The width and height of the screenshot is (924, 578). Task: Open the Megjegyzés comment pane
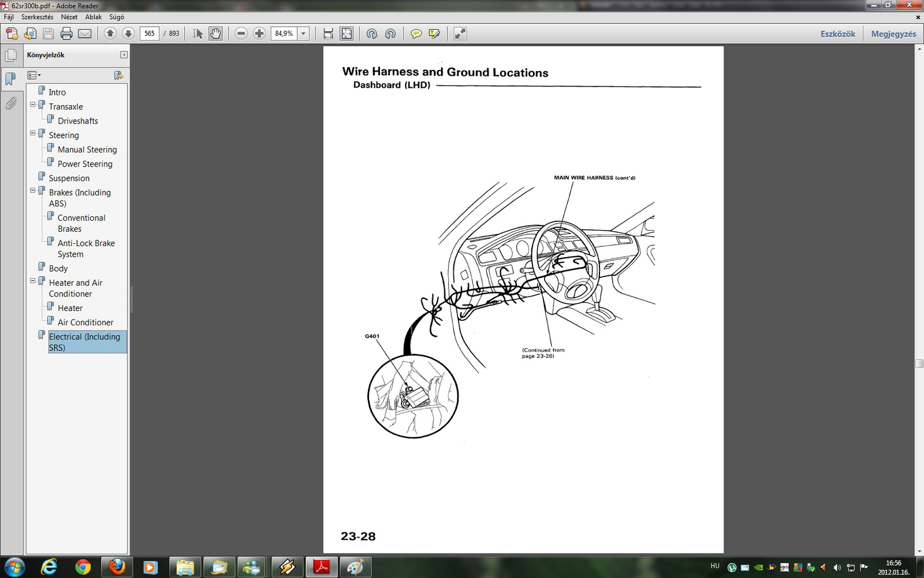[893, 34]
